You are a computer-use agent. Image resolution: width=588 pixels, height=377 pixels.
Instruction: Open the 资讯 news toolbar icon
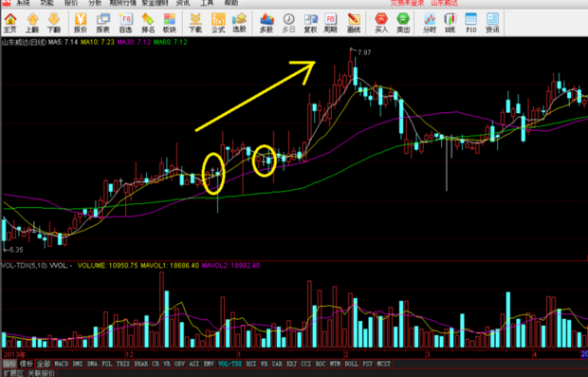[x=492, y=23]
